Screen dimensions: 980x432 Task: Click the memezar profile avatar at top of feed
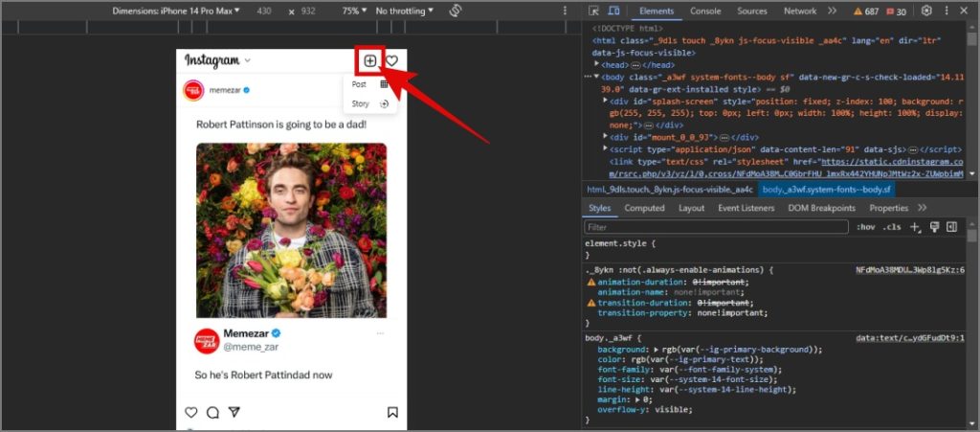tap(193, 90)
